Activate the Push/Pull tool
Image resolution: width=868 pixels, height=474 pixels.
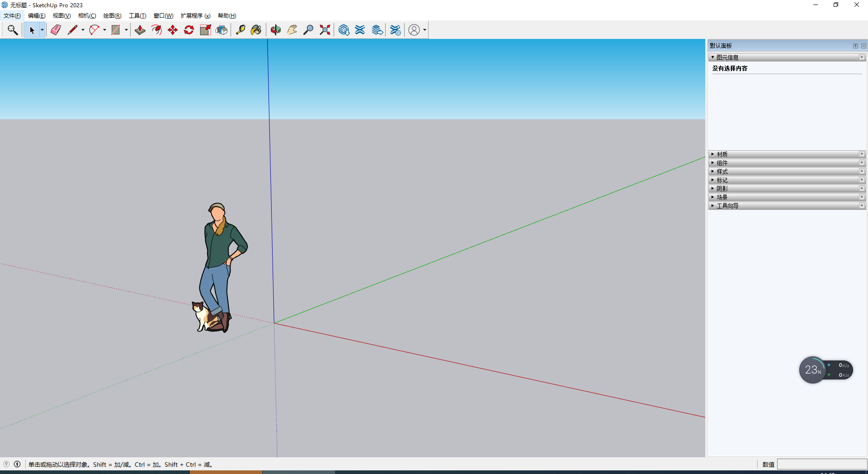point(140,30)
